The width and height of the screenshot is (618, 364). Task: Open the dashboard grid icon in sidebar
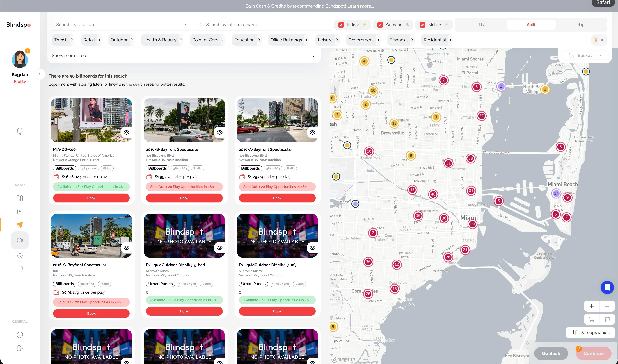click(x=20, y=198)
